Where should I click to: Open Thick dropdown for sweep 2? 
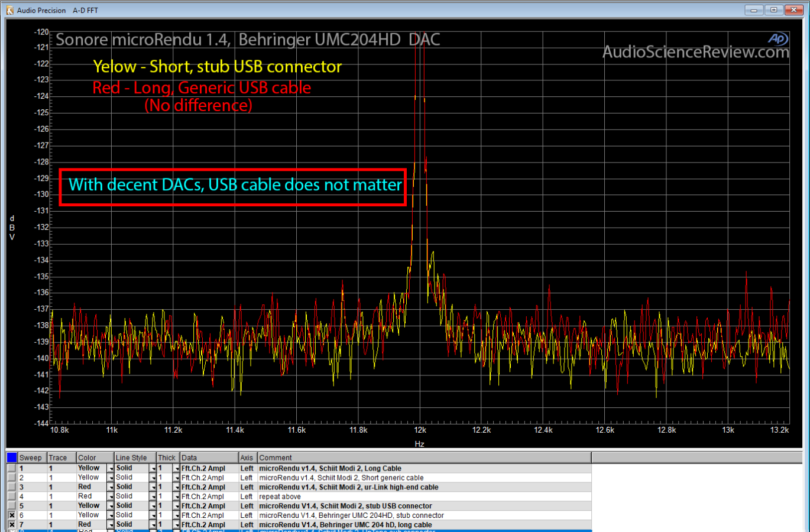point(176,478)
